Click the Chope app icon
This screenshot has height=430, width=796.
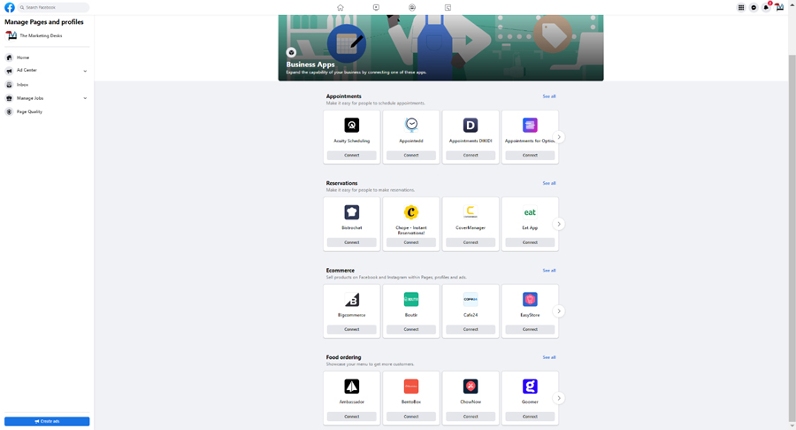[411, 212]
